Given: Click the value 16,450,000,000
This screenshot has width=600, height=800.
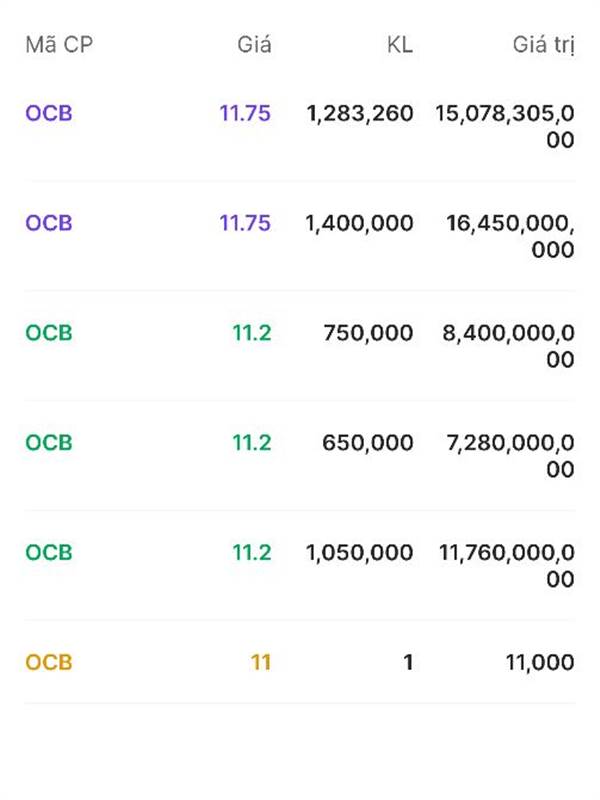Looking at the screenshot, I should (510, 236).
